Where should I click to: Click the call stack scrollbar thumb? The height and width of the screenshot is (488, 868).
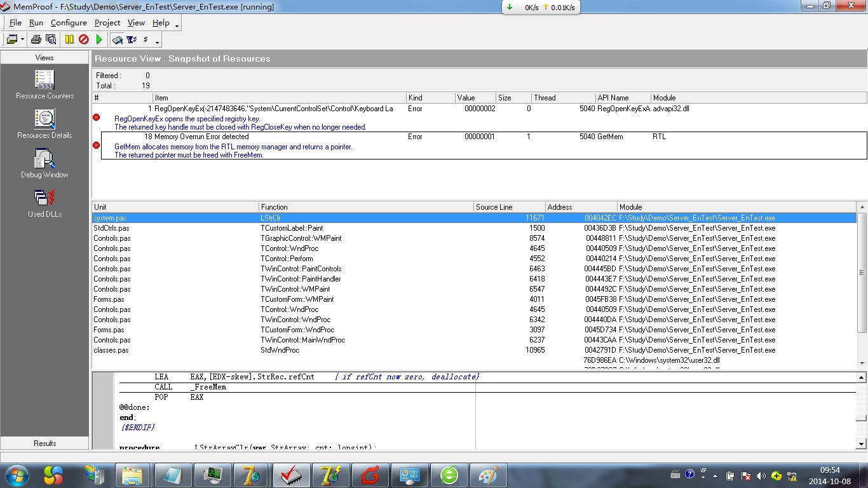[862, 272]
